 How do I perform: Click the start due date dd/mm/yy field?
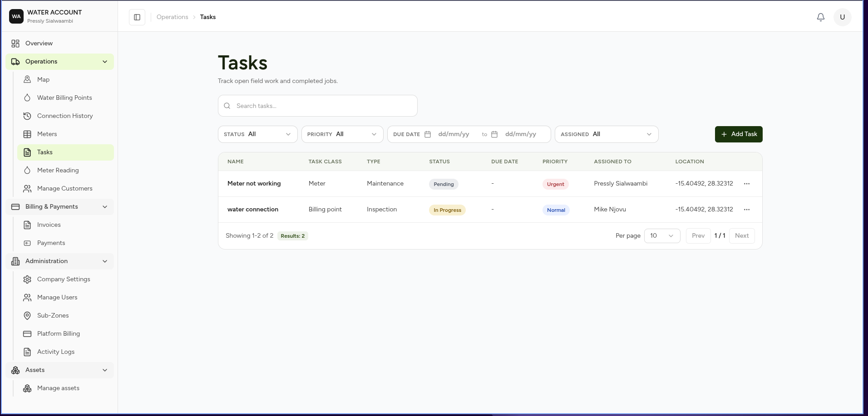[x=454, y=134]
